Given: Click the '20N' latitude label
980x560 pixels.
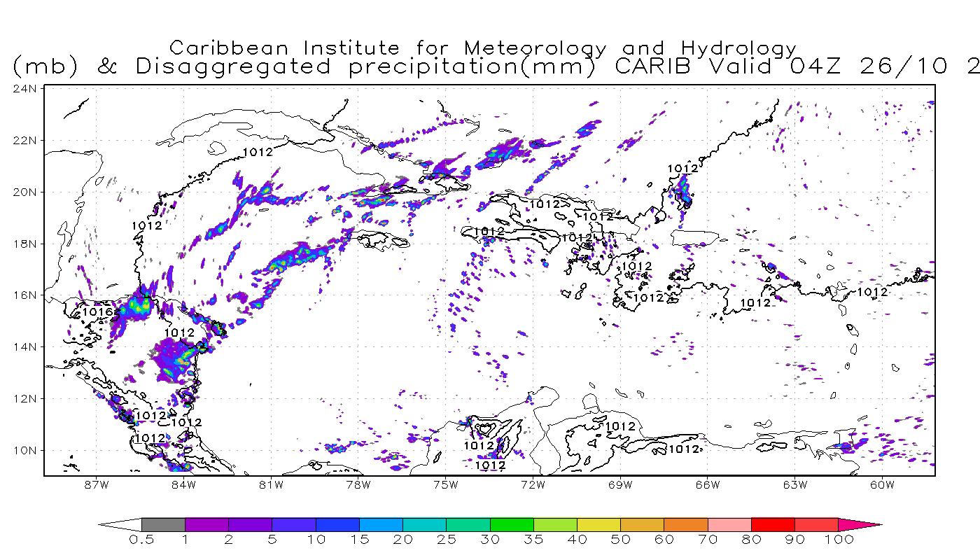Looking at the screenshot, I should click(24, 192).
